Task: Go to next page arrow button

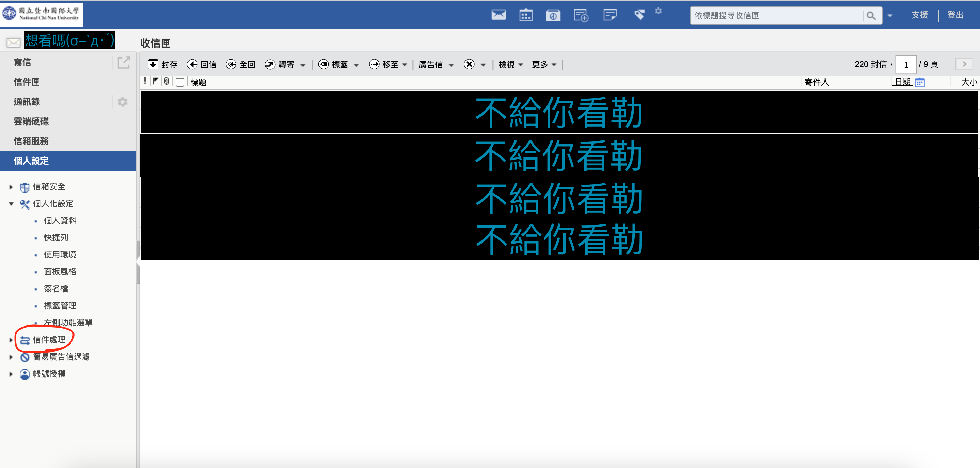Action: coord(964,64)
